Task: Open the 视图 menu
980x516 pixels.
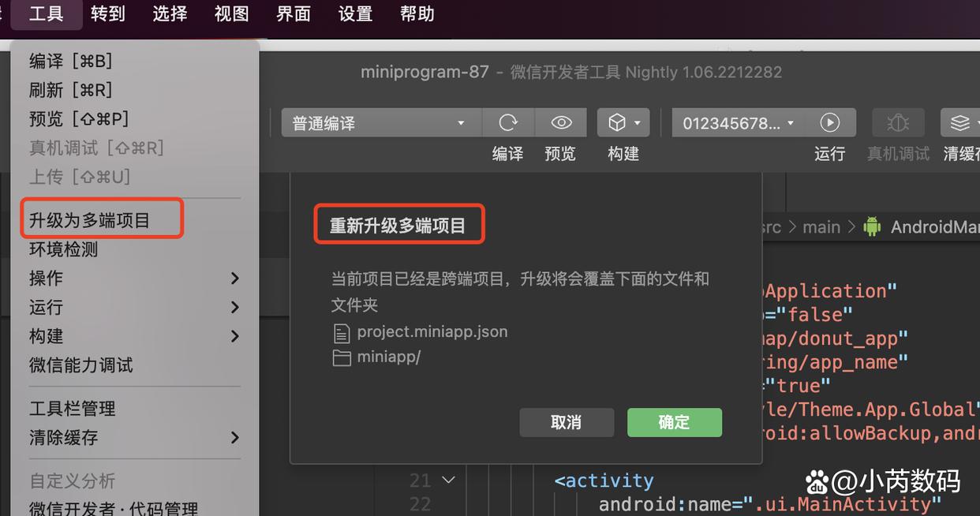Action: point(231,14)
